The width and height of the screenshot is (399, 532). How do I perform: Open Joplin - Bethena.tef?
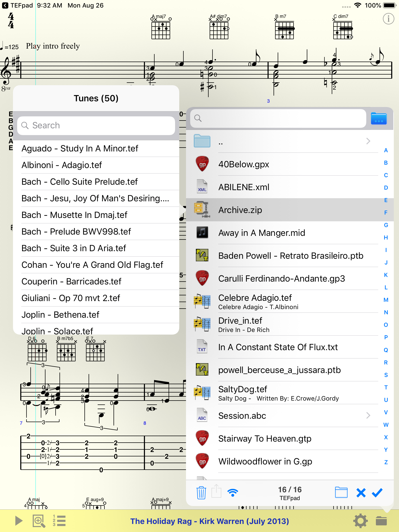[96, 315]
